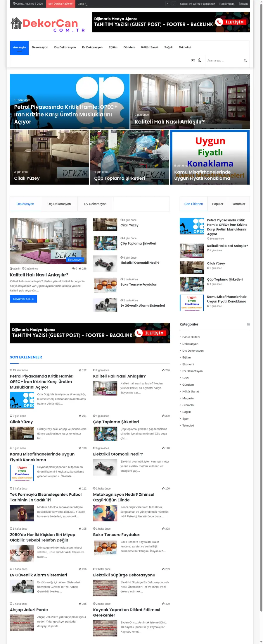Viewport: 263px width, 644px height.
Task: Open Elektrikli Süpürge Dekorasyonu article
Action: coord(124,575)
